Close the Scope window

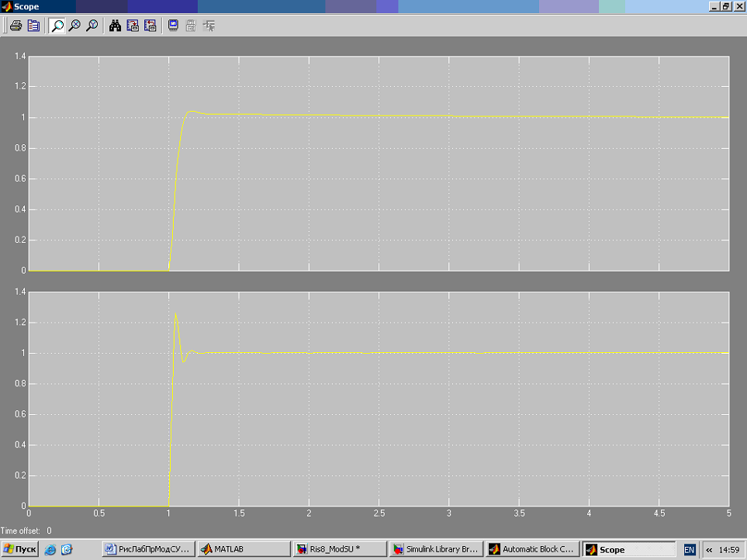pos(738,7)
